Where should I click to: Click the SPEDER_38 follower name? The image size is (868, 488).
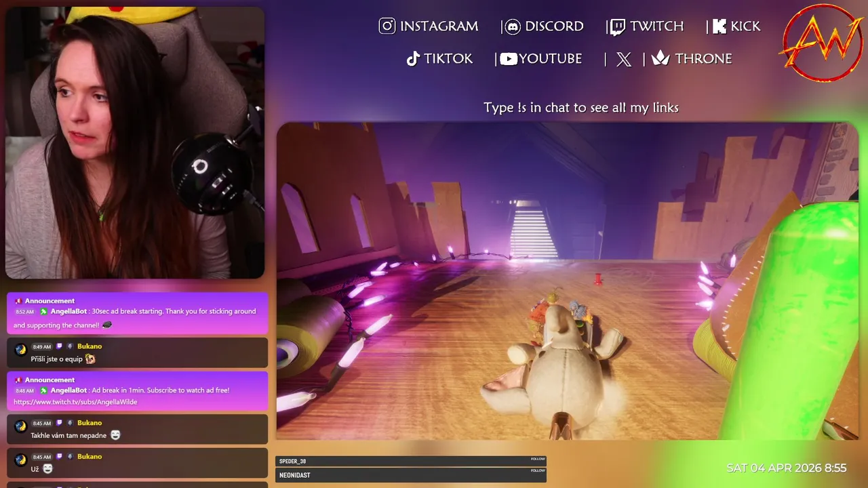[x=292, y=462]
